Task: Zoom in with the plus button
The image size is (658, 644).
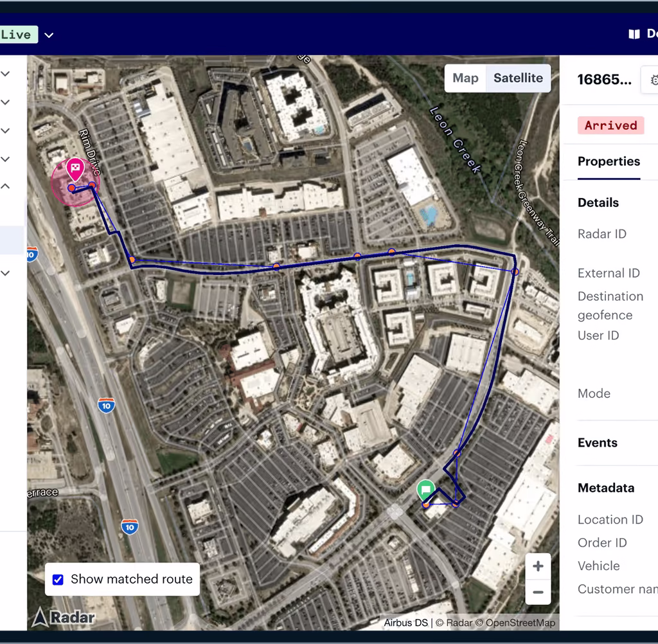Action: 538,566
